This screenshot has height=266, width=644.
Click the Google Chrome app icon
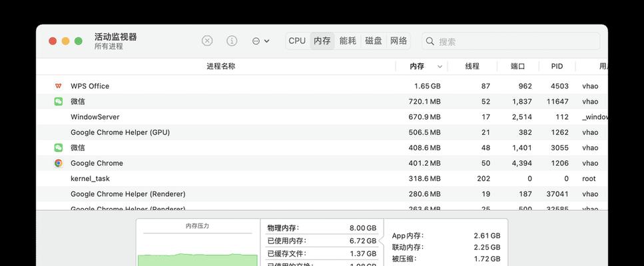[59, 163]
